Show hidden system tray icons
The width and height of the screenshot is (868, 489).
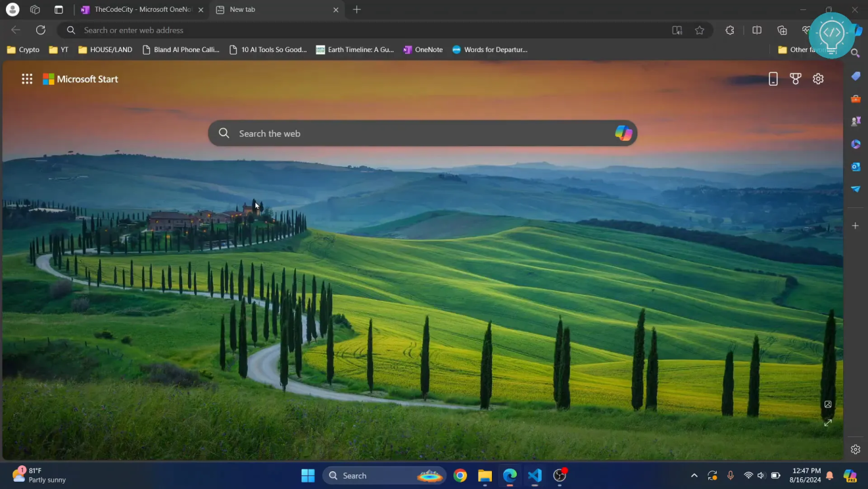694,475
